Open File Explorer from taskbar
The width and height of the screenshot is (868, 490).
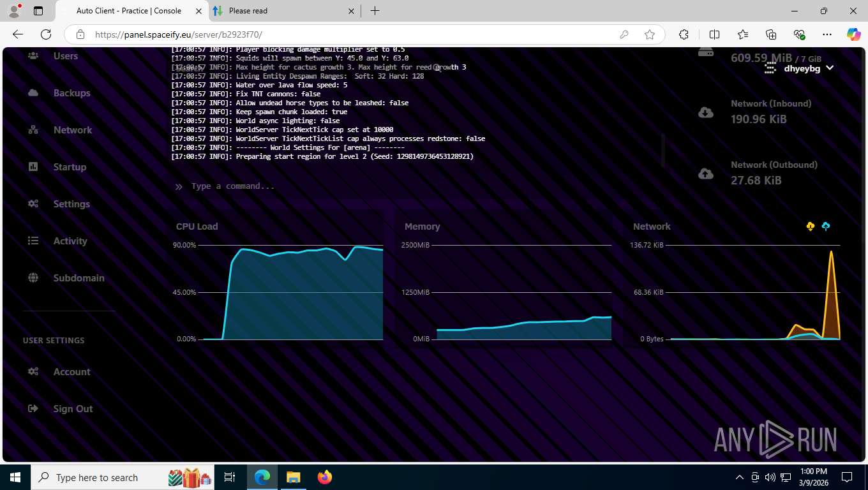pyautogui.click(x=293, y=477)
